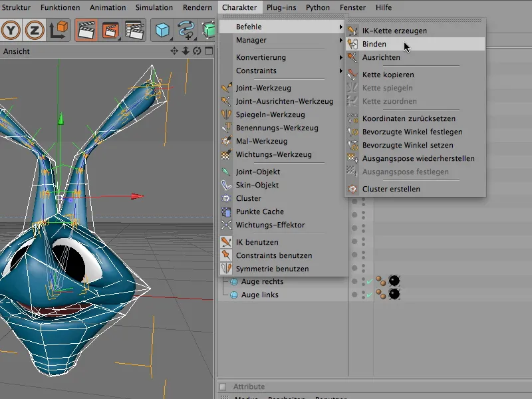Toggle the Z axis lock button
532x399 pixels.
(35, 30)
